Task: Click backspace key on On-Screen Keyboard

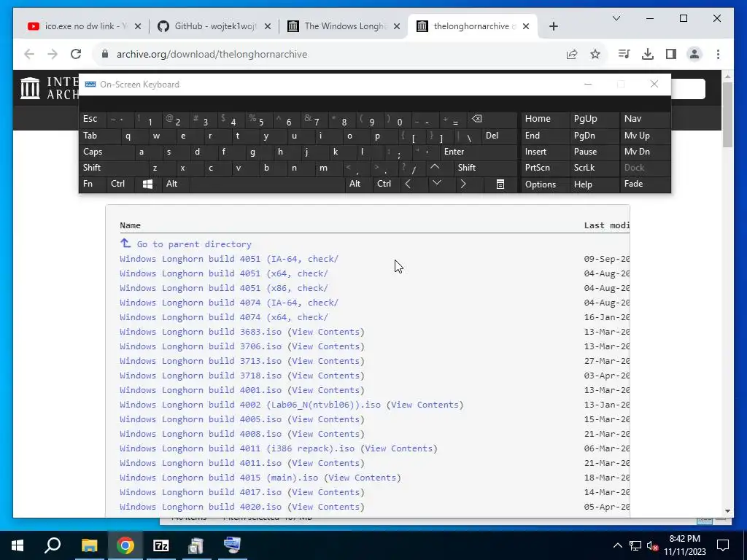Action: click(493, 119)
